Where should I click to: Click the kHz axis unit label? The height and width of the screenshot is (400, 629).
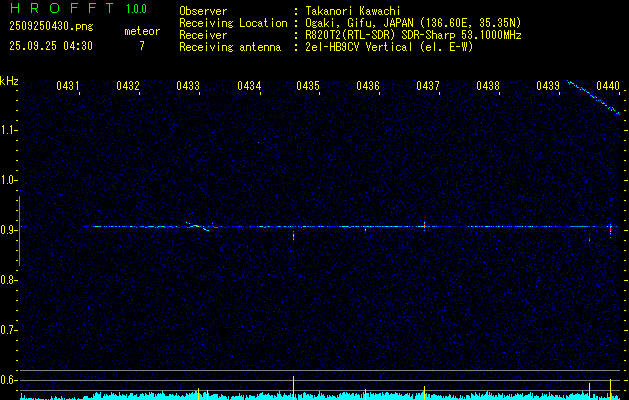(x=9, y=81)
